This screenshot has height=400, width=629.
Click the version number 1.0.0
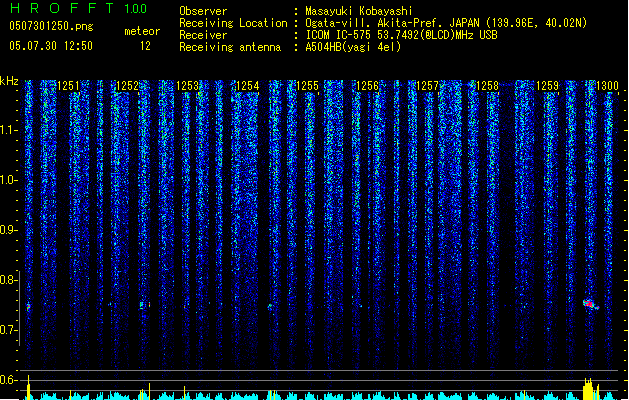135,8
